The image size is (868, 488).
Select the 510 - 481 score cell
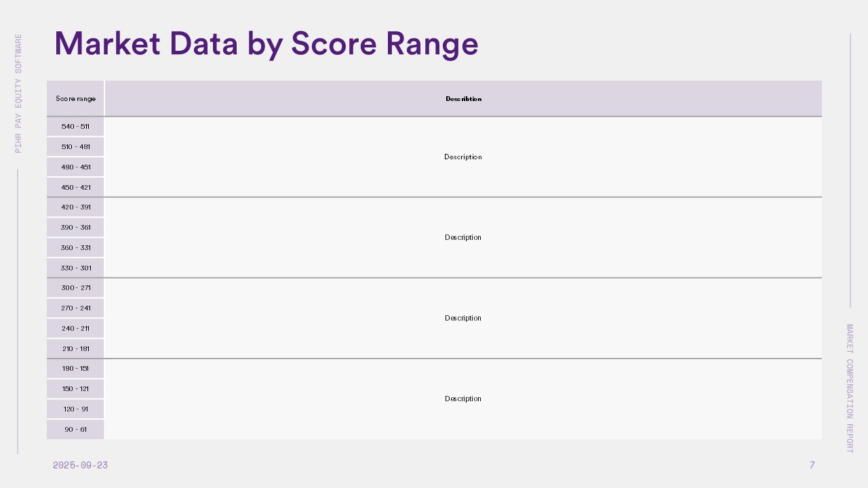click(x=75, y=147)
